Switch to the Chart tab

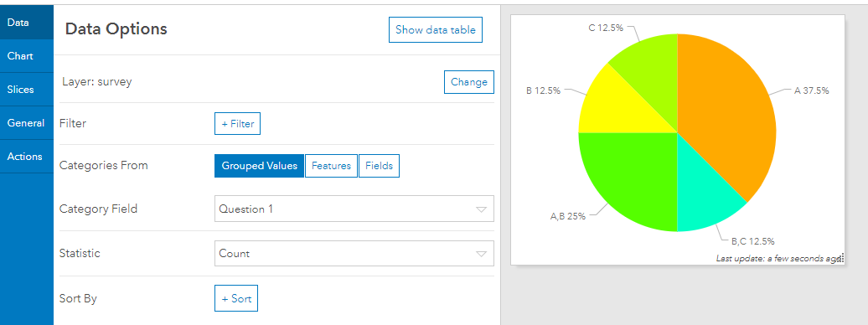[27, 56]
